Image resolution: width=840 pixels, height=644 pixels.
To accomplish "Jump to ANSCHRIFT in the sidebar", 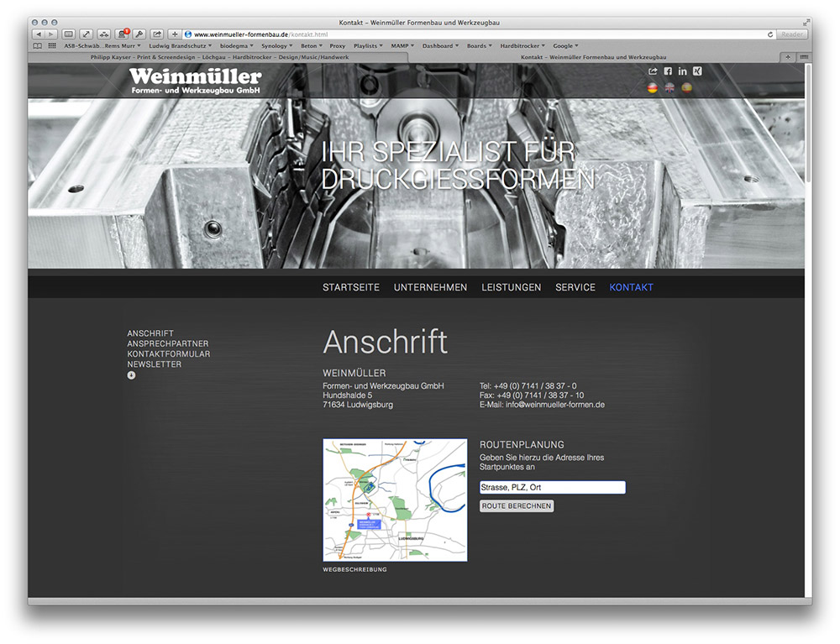I will pyautogui.click(x=150, y=333).
